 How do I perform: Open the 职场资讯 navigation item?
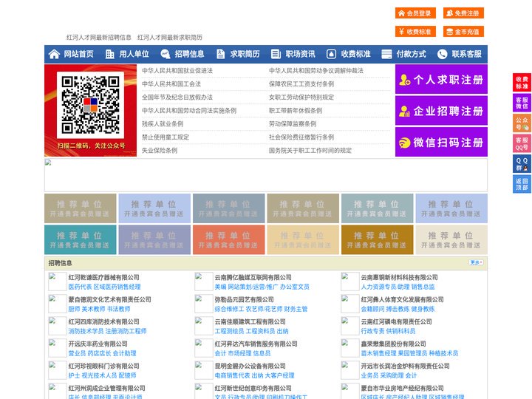pyautogui.click(x=300, y=54)
